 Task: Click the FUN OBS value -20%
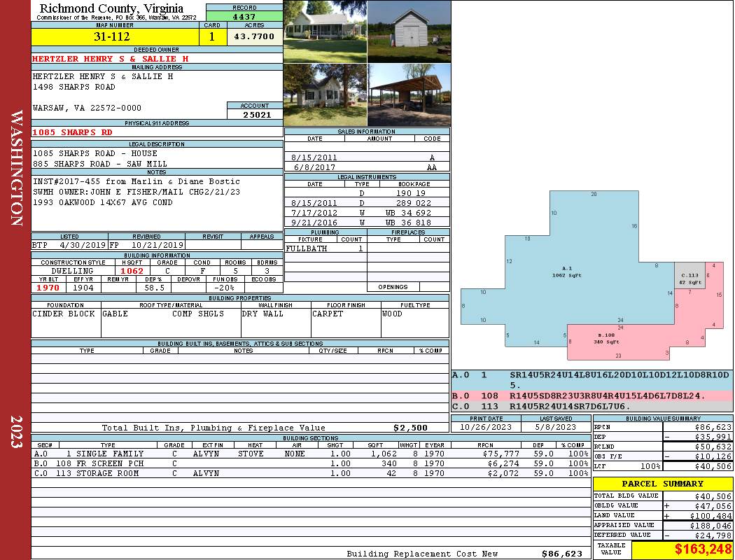click(x=224, y=288)
